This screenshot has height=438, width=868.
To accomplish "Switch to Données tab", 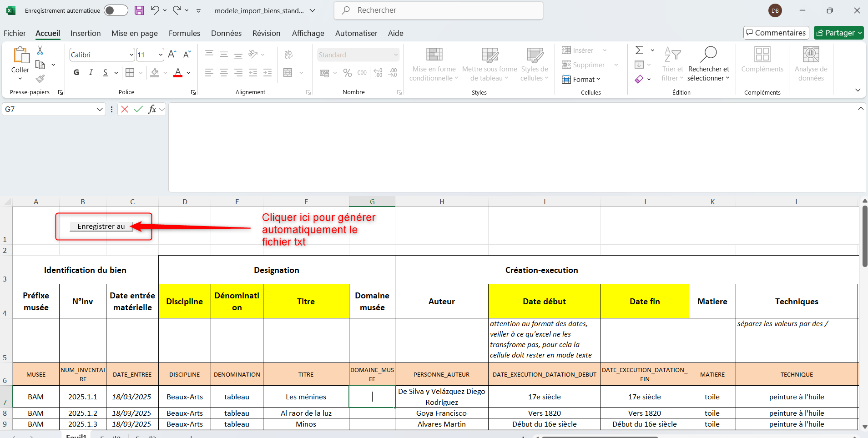I will 226,33.
